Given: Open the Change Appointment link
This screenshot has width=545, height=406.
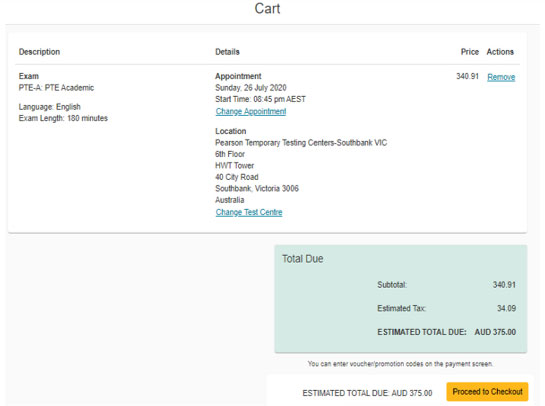Looking at the screenshot, I should (x=251, y=112).
